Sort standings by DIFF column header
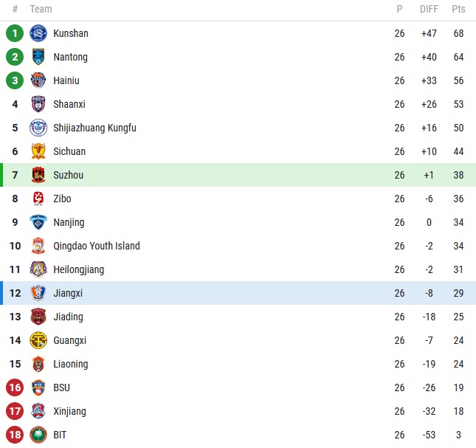Viewport: 476px width, 448px height. (429, 9)
